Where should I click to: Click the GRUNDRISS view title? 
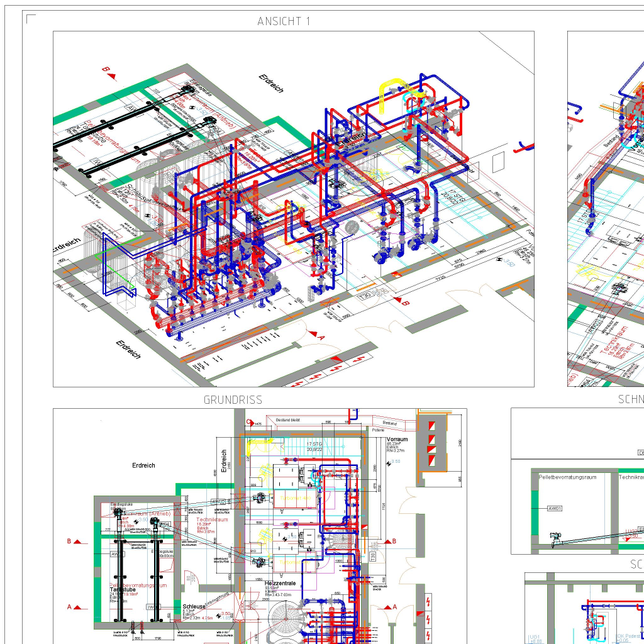233,400
